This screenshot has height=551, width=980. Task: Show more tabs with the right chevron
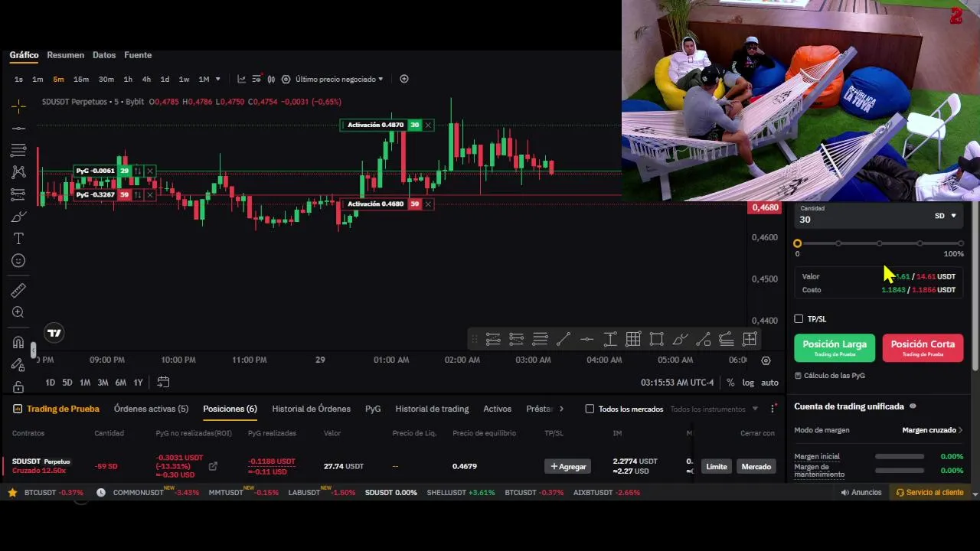click(561, 409)
